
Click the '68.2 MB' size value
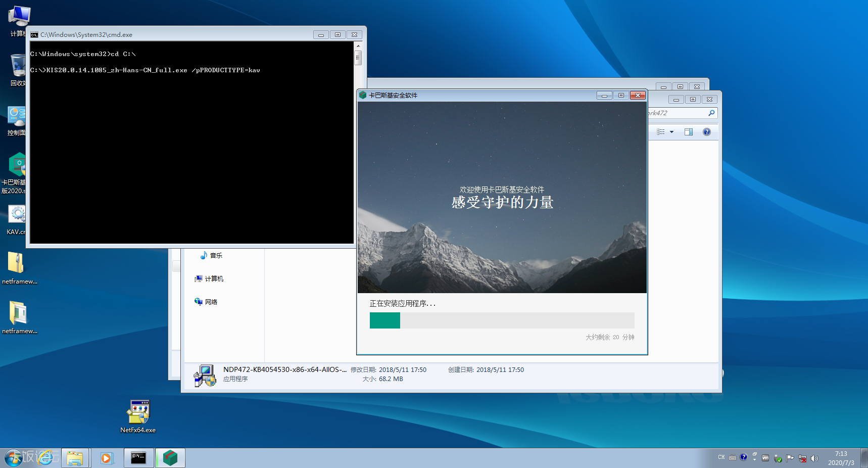pyautogui.click(x=391, y=379)
